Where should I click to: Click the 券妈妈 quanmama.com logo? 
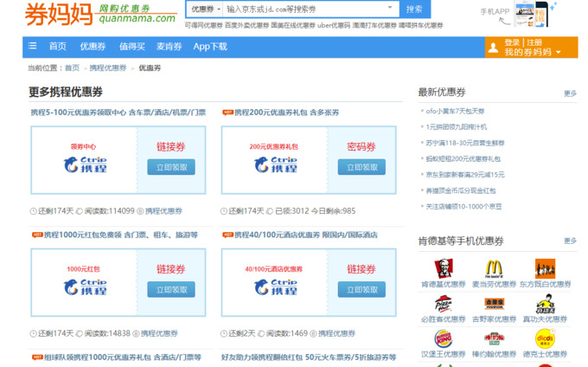point(100,15)
